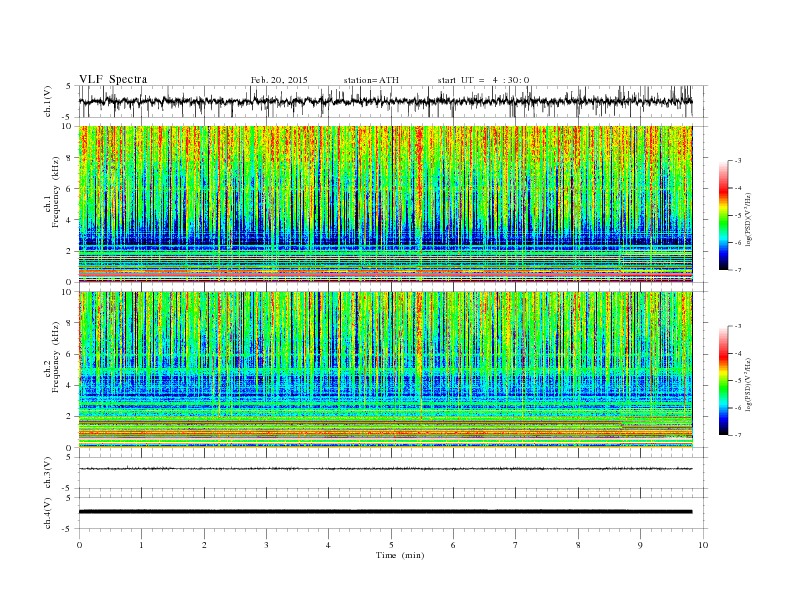Click the '9' minute tick label
Screen dimensions: 792x612
(640, 545)
